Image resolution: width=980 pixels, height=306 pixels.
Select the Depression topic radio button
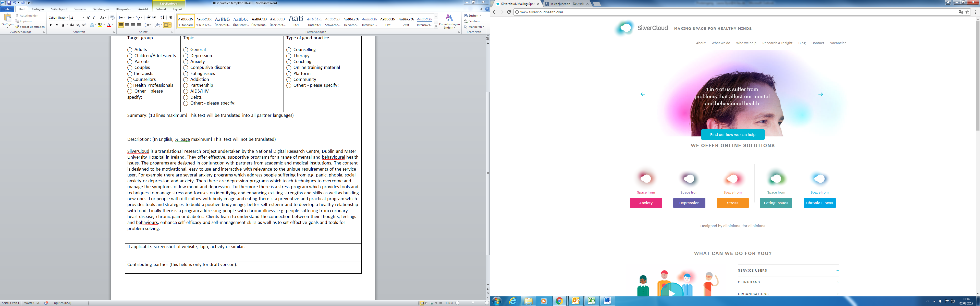(x=186, y=56)
